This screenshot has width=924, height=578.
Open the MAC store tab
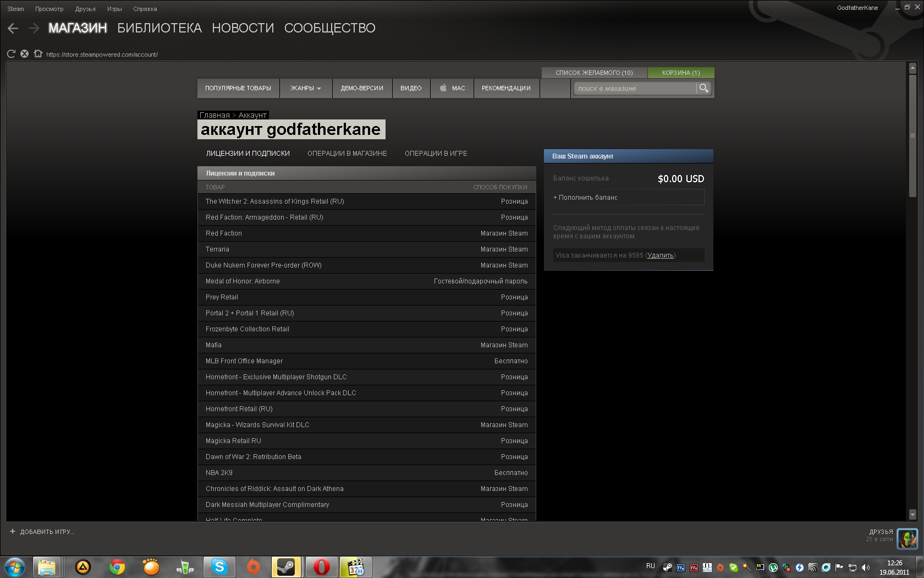click(452, 88)
